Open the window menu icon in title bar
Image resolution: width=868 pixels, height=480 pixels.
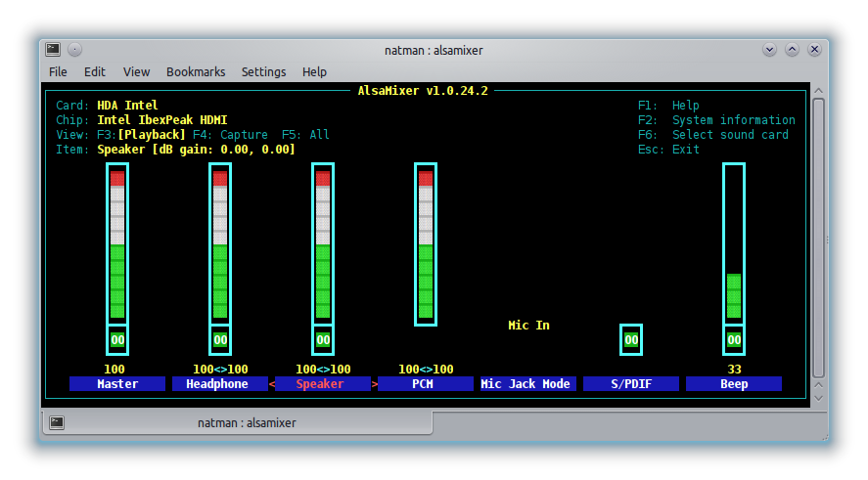point(54,50)
